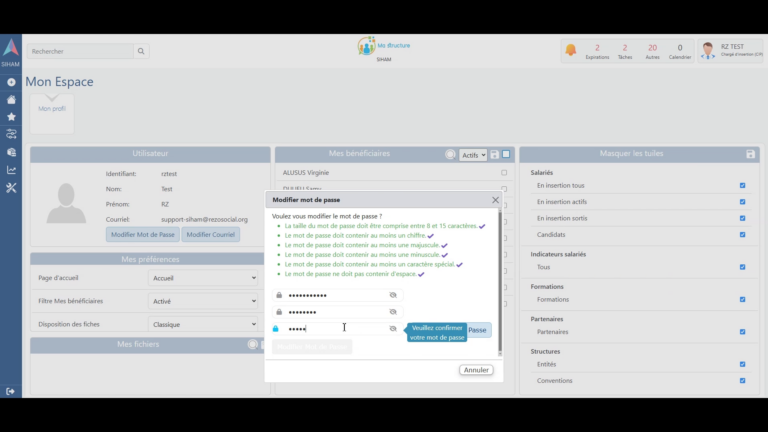Click the logout icon at sidebar bottom

[x=11, y=391]
